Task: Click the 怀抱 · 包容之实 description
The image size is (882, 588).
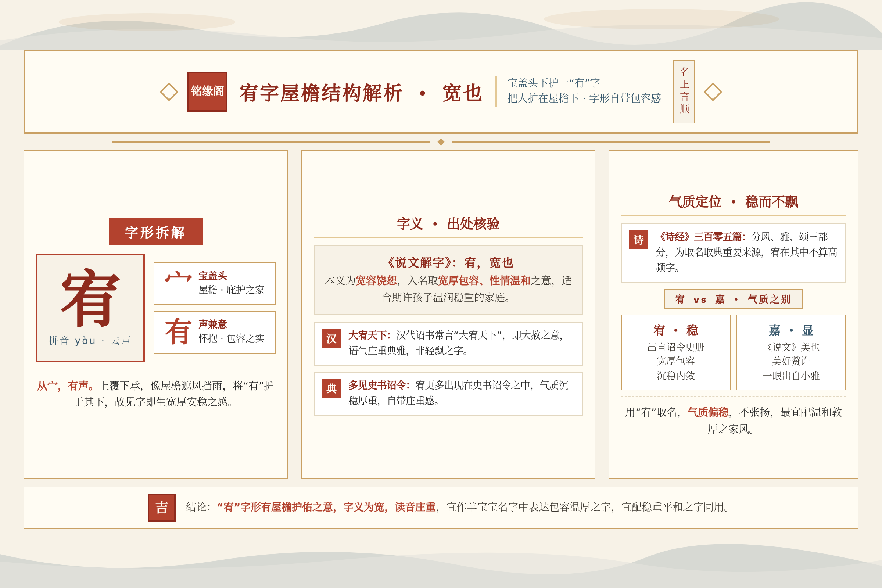Action: [232, 338]
